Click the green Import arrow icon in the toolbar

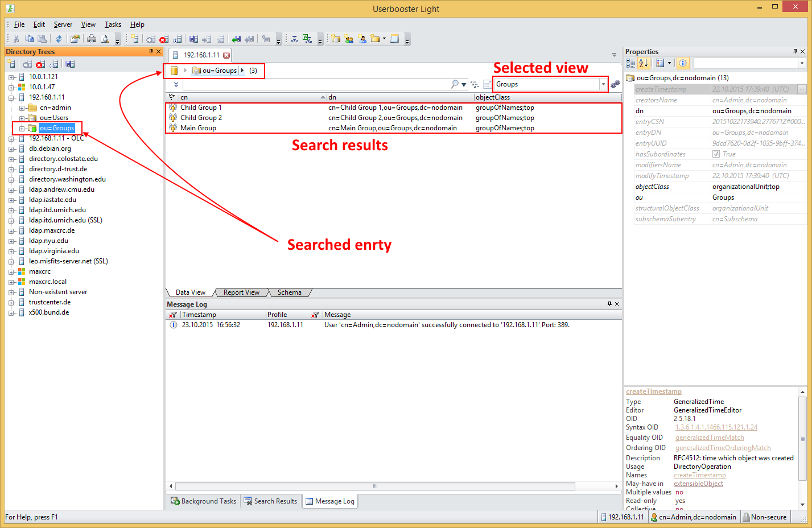tap(236, 39)
